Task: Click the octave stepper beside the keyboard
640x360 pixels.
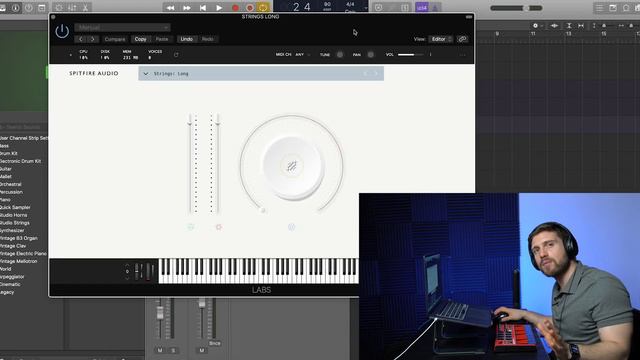Action: coord(127,271)
